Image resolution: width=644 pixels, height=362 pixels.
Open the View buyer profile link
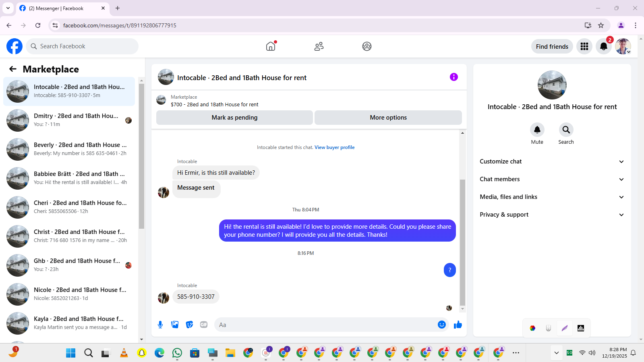pyautogui.click(x=335, y=147)
